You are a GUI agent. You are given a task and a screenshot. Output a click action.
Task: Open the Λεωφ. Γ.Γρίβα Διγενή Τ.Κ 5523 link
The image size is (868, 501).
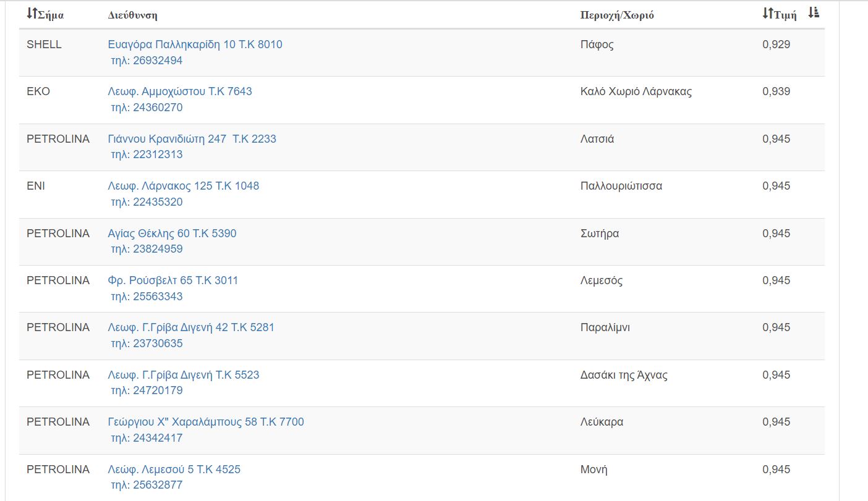(184, 375)
